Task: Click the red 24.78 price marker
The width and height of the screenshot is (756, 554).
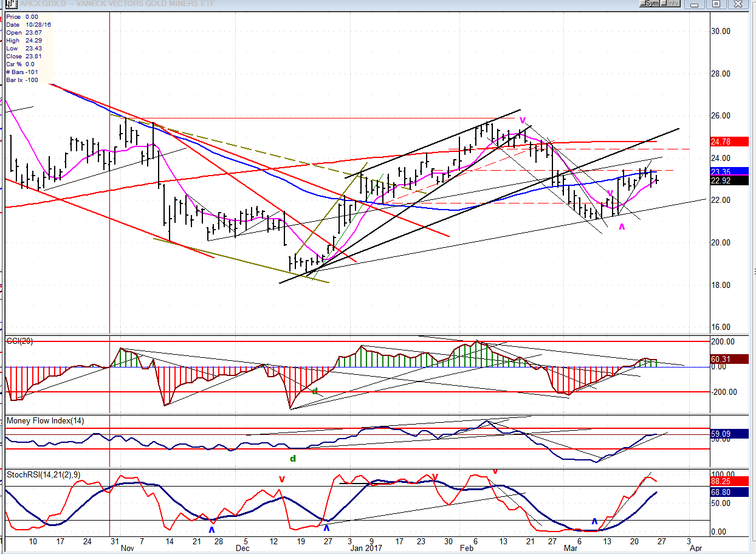Action: pos(723,142)
